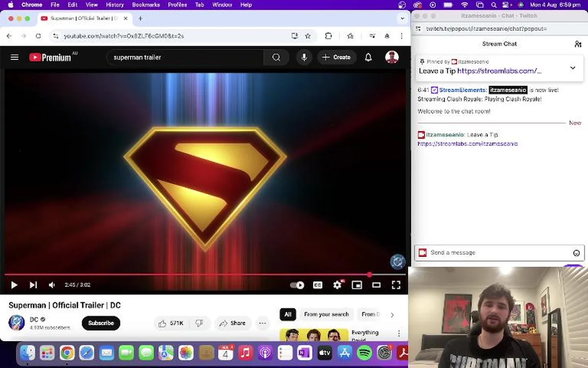Dislike the Superman trailer
The width and height of the screenshot is (588, 368).
[200, 324]
